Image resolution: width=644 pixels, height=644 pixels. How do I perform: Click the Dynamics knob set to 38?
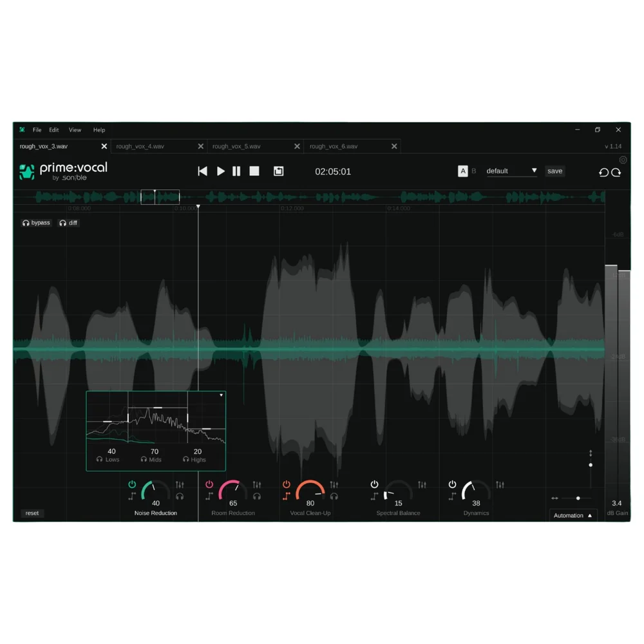(476, 491)
